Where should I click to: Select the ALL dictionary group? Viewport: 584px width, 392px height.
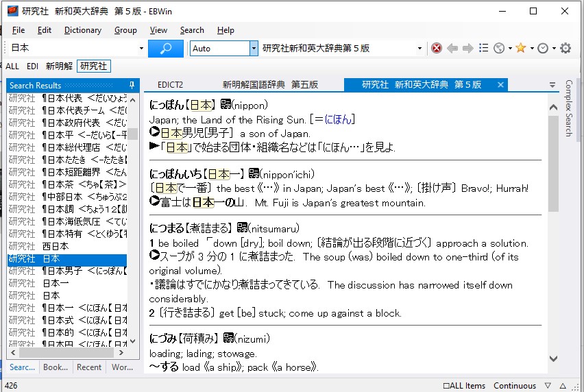coord(12,66)
